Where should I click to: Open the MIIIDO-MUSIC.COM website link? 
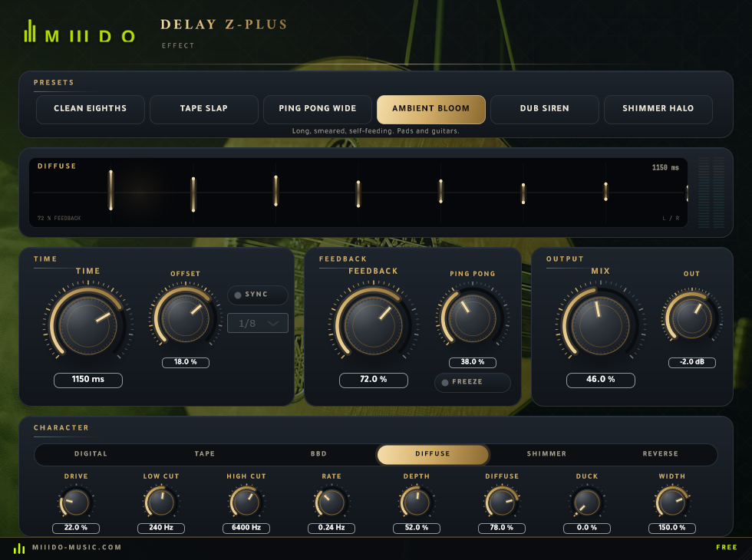77,548
